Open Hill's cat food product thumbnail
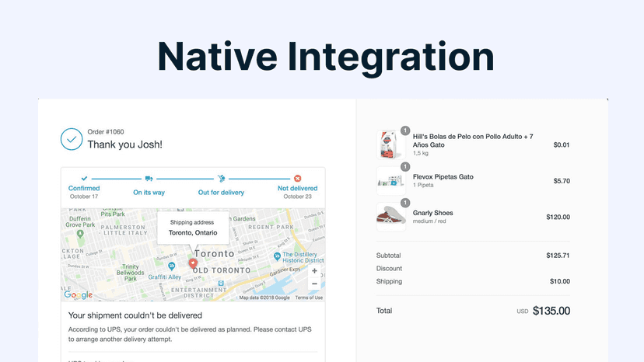Image resolution: width=644 pixels, height=362 pixels. (x=391, y=144)
